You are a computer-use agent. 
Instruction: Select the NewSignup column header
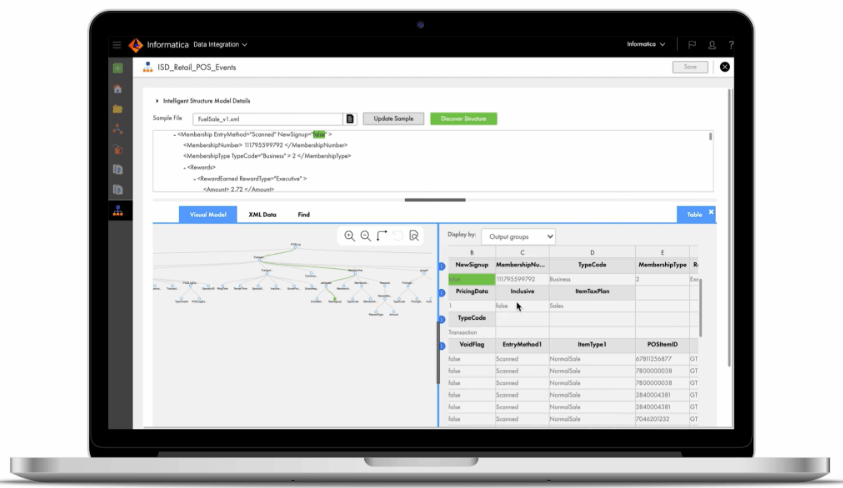coord(471,265)
